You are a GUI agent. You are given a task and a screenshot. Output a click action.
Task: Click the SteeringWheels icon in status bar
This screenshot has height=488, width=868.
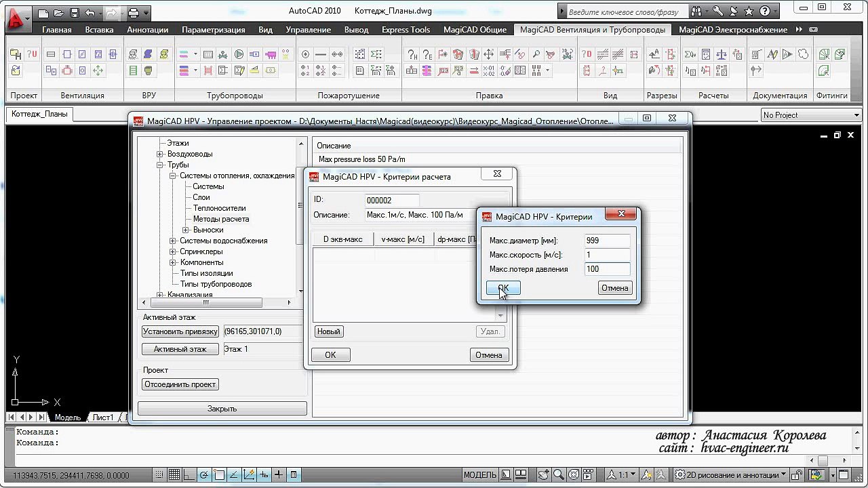574,475
